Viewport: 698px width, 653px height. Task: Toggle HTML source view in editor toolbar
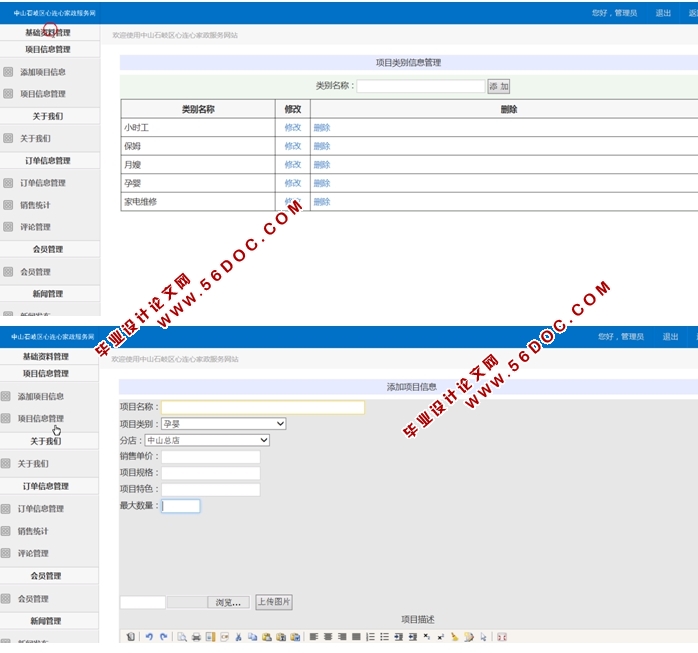coord(131,637)
